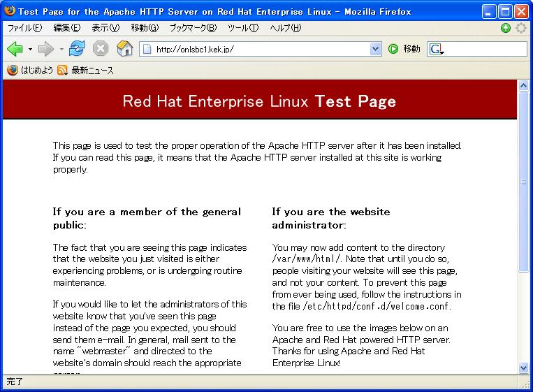This screenshot has width=533, height=392.
Task: Click the RSS feed icon beside 最新ニュース
Action: [x=62, y=70]
